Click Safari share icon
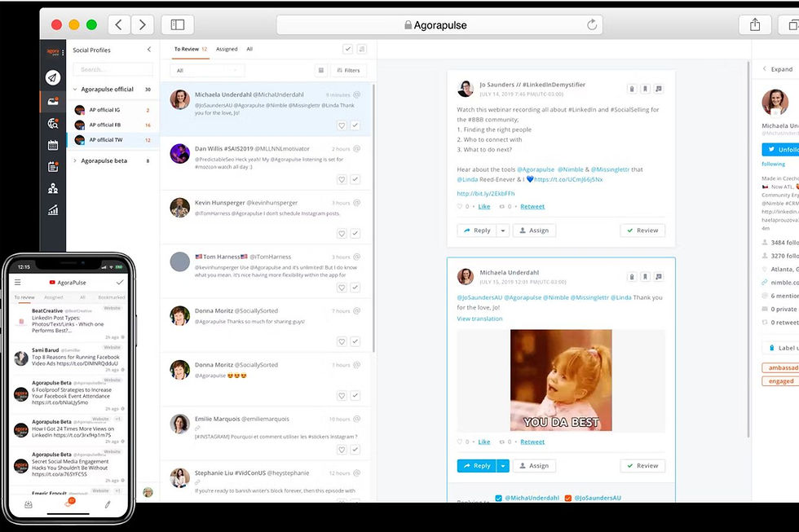Screen dimensions: 799x532 (x=755, y=25)
